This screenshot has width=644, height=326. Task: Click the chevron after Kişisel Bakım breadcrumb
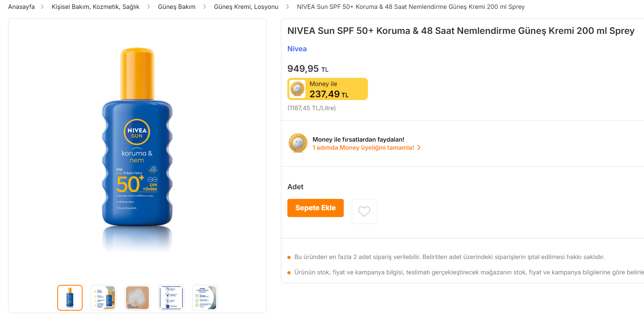148,7
